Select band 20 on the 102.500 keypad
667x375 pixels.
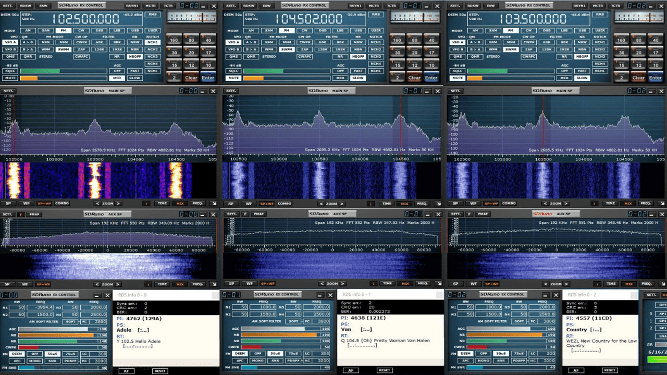[x=191, y=52]
